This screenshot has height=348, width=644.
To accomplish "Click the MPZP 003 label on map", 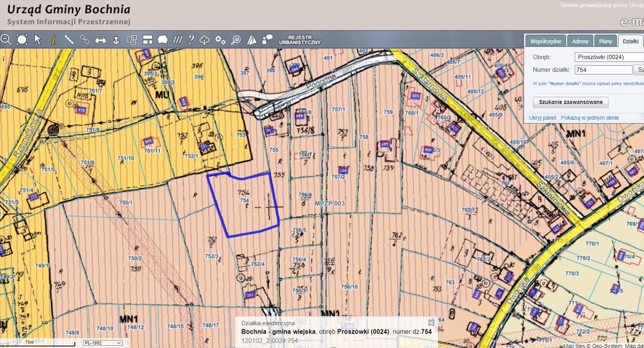I will pyautogui.click(x=329, y=203).
